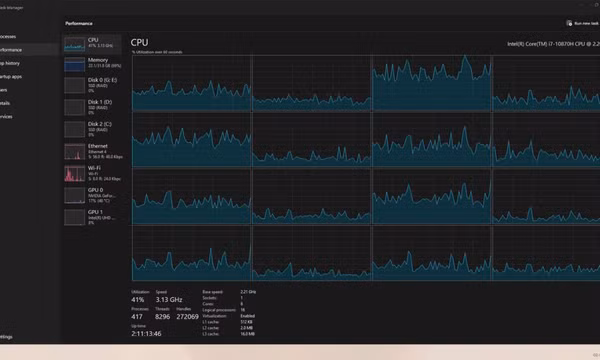Open App history in sidebar
Image resolution: width=600 pixels, height=360 pixels.
point(10,63)
